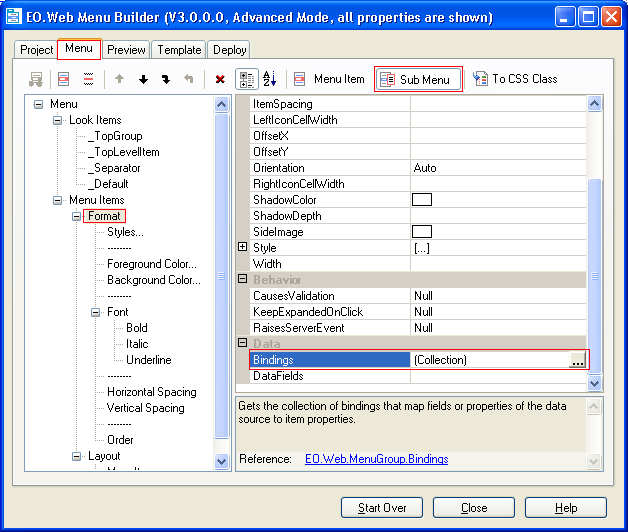
Task: Switch to the Menu tab
Action: coord(79,48)
